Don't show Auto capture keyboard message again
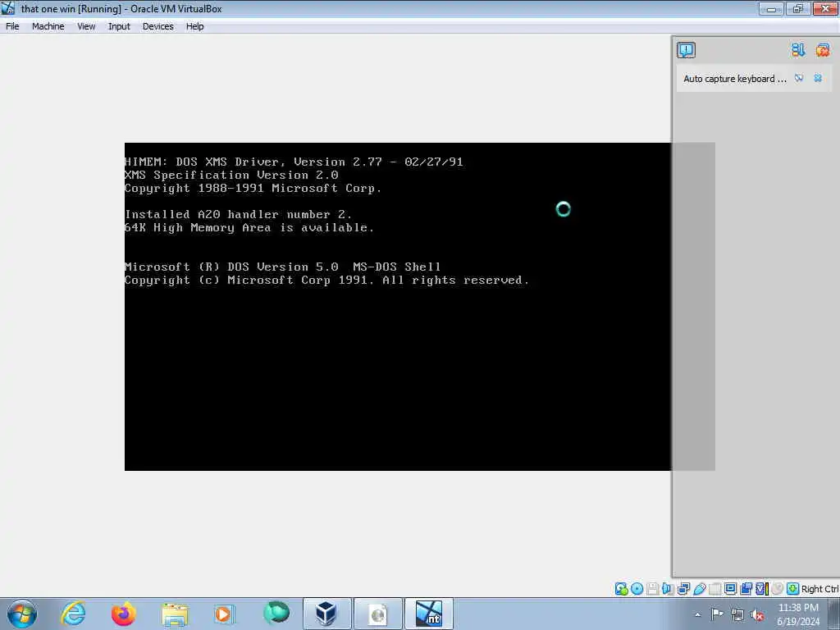Screen dimensions: 840x630 tap(799, 78)
